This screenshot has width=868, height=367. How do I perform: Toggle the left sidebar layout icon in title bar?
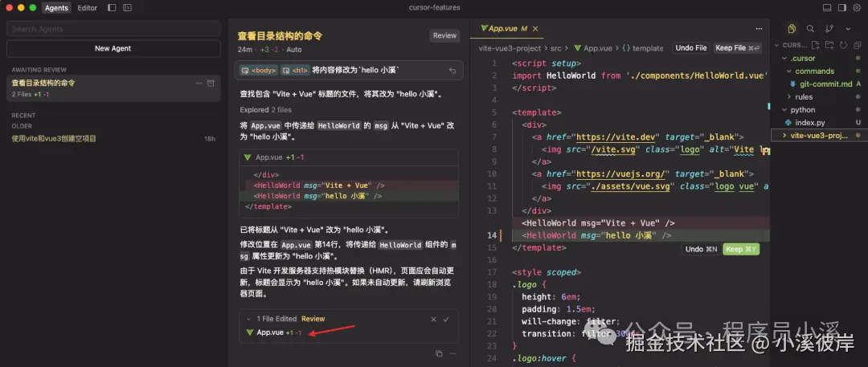pyautogui.click(x=112, y=8)
